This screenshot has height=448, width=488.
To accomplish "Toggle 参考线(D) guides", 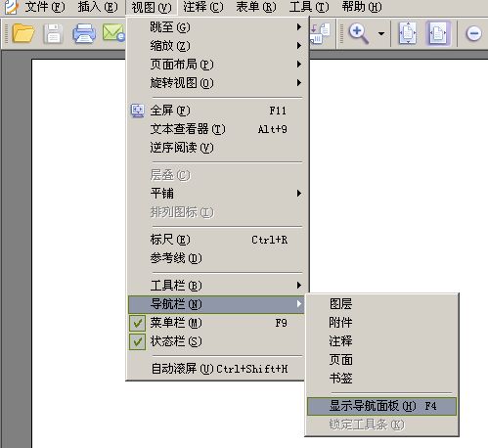I will point(216,258).
